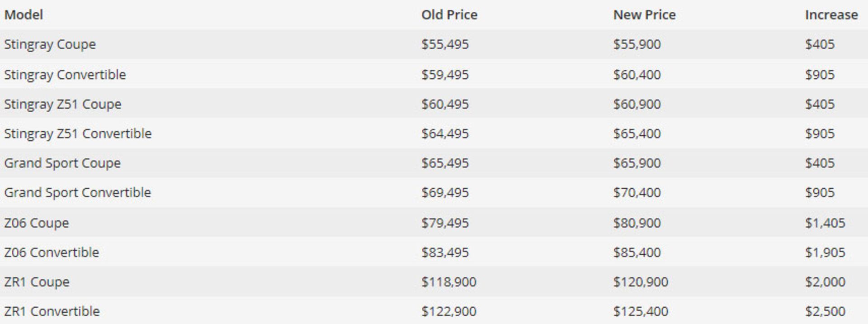The image size is (868, 324).
Task: Click the Z06 Convertible row label
Action: [52, 252]
